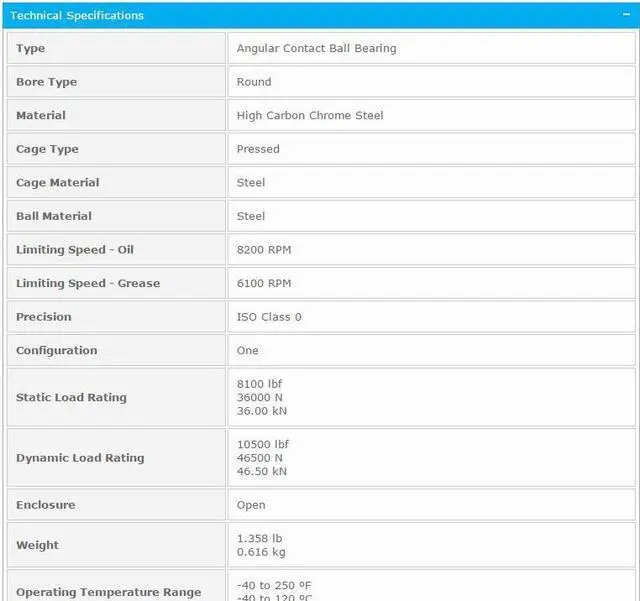Select the High Carbon Chrome Steel value
This screenshot has height=601, width=640.
pyautogui.click(x=310, y=115)
